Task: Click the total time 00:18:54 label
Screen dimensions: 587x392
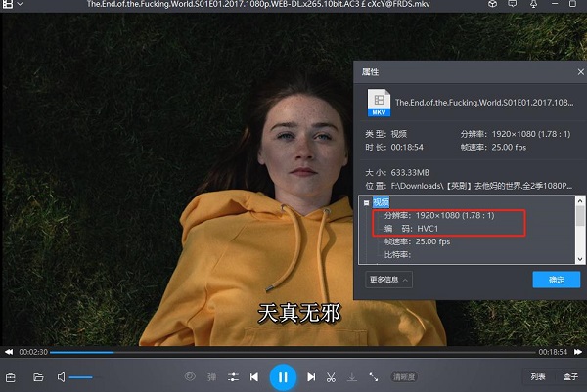Action: coord(553,352)
